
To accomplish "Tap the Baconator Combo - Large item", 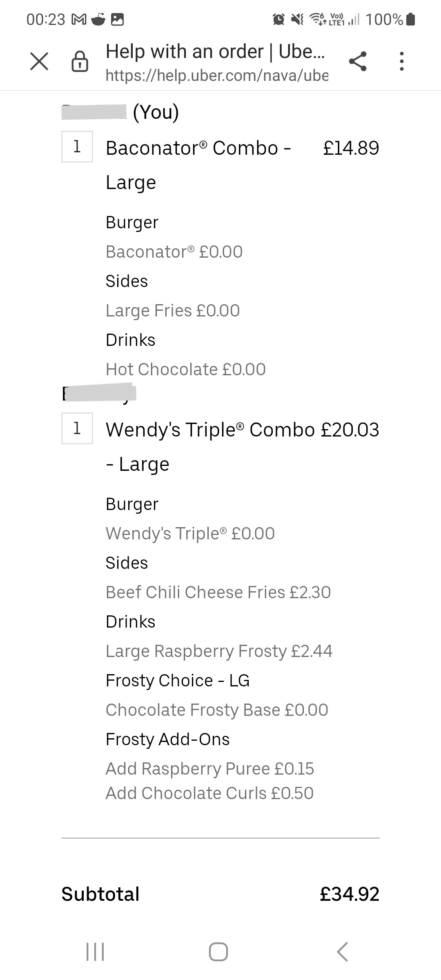I will (198, 165).
